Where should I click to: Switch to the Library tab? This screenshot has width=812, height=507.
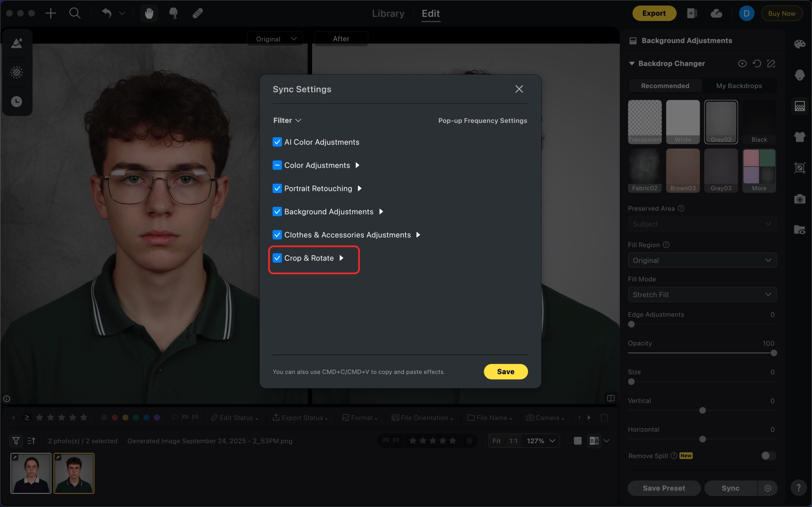[x=388, y=13]
